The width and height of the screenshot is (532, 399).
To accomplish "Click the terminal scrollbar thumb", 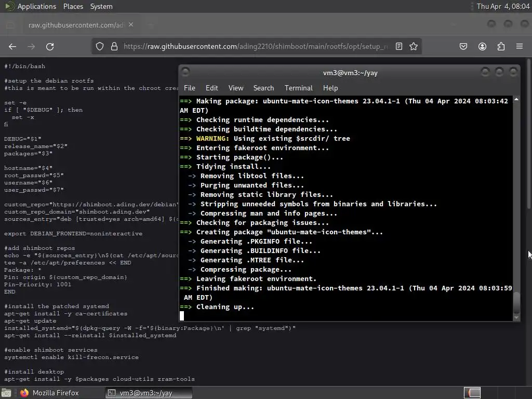I will point(516,302).
